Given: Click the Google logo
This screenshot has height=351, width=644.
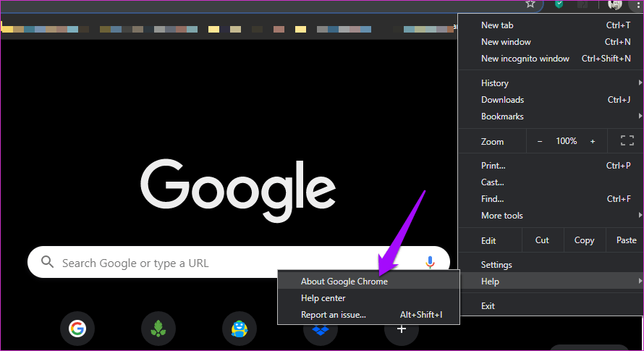Looking at the screenshot, I should [238, 190].
